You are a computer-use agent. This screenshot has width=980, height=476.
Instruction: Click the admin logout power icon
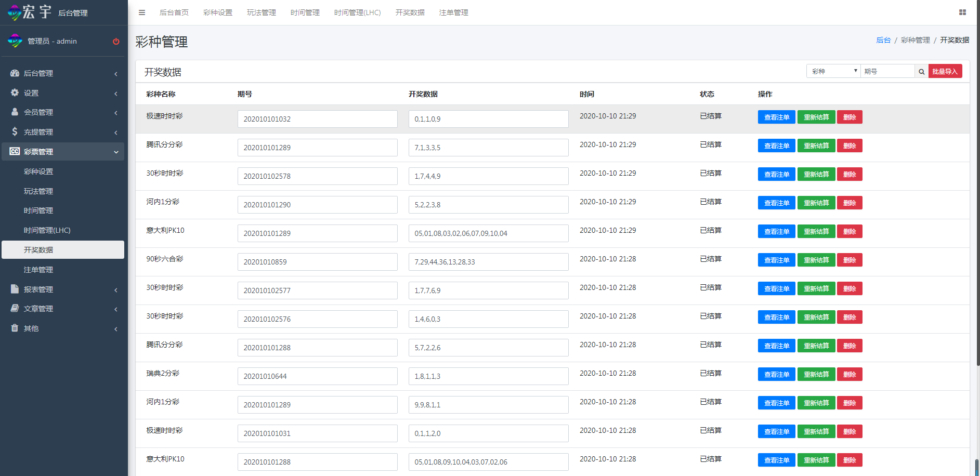(x=116, y=42)
